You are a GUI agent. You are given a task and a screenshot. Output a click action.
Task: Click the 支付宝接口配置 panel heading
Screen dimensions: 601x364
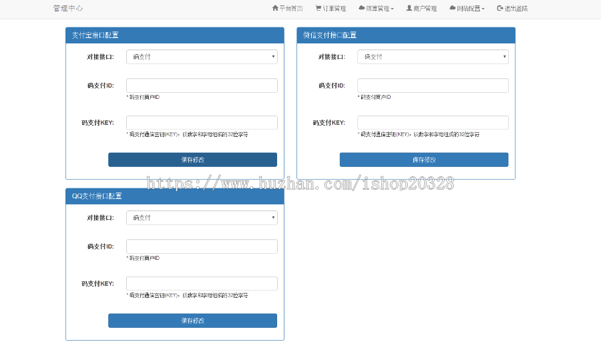pyautogui.click(x=95, y=35)
